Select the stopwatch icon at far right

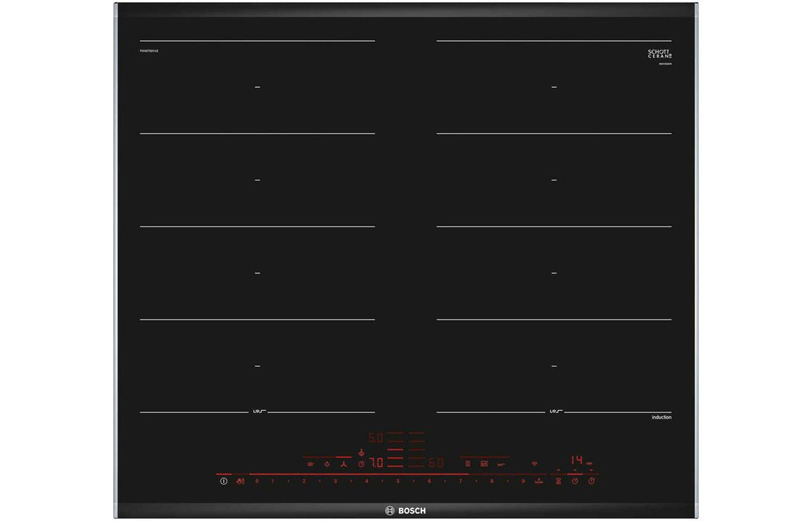click(x=592, y=482)
